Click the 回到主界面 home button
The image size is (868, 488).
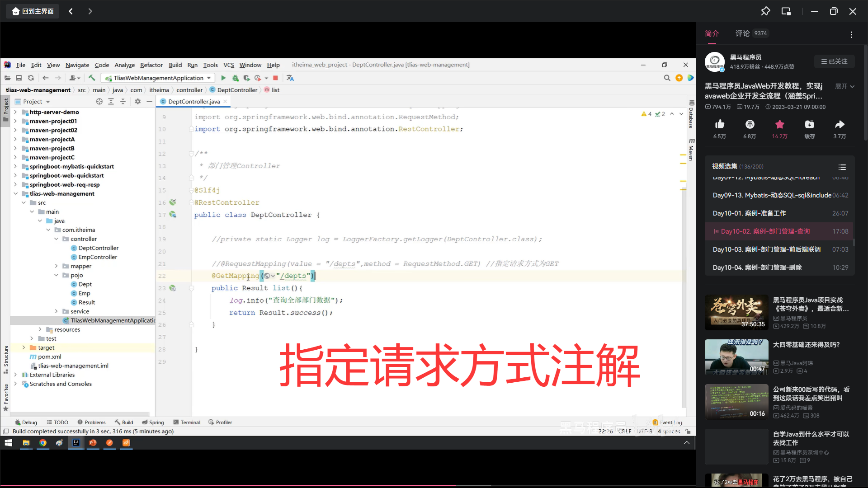(x=33, y=11)
